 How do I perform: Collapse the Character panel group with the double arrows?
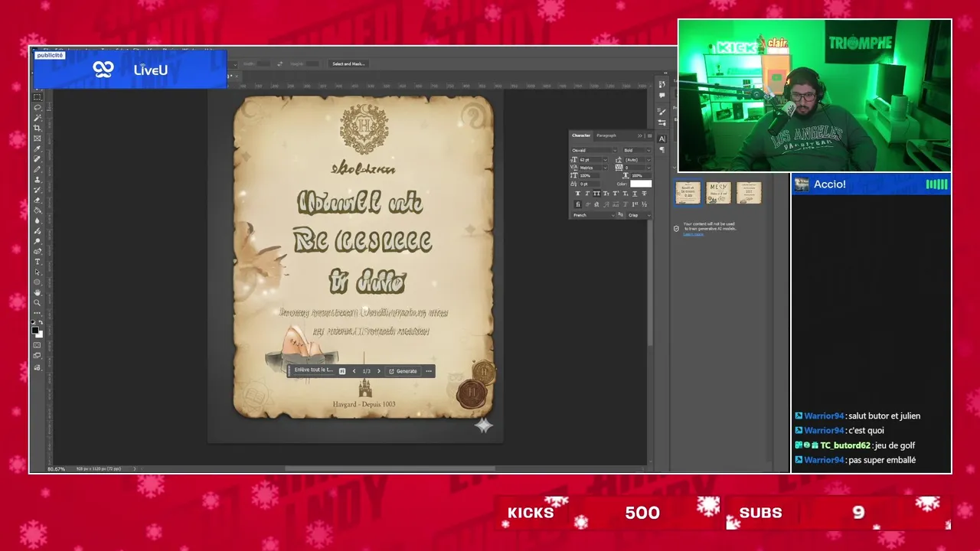click(640, 135)
